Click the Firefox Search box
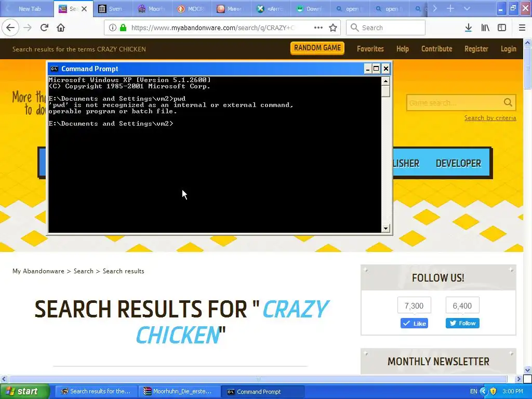 pyautogui.click(x=386, y=28)
